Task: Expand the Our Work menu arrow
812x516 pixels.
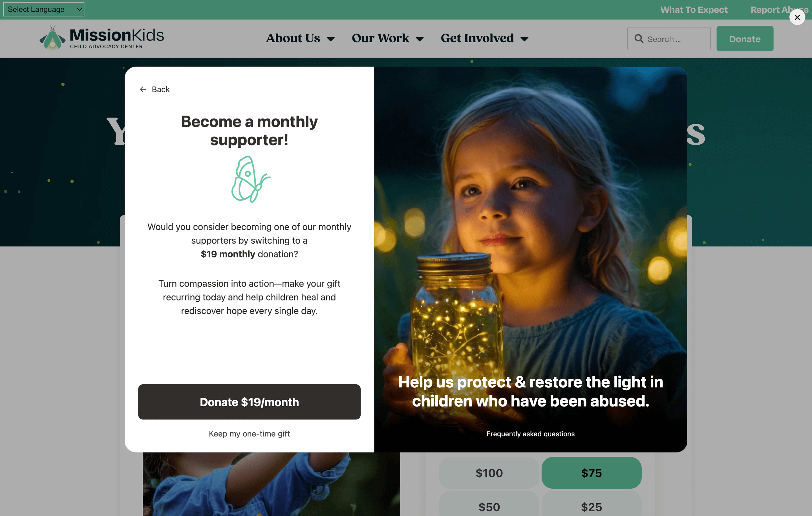Action: [420, 39]
